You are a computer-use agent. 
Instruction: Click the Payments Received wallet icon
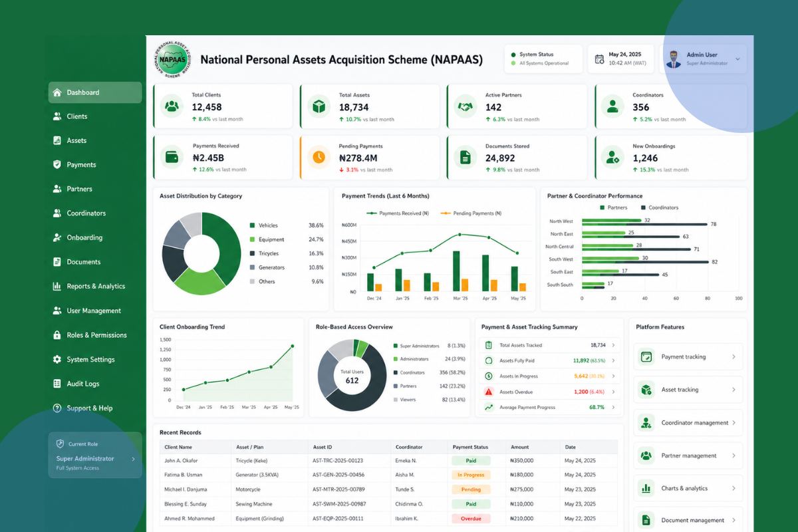tap(172, 158)
